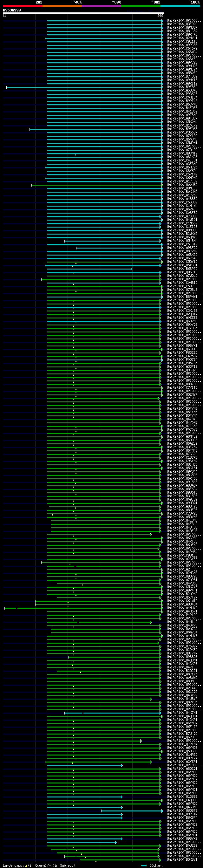Click UniRef100_C7YIT0 label
203x868 pixels.
[182, 388]
